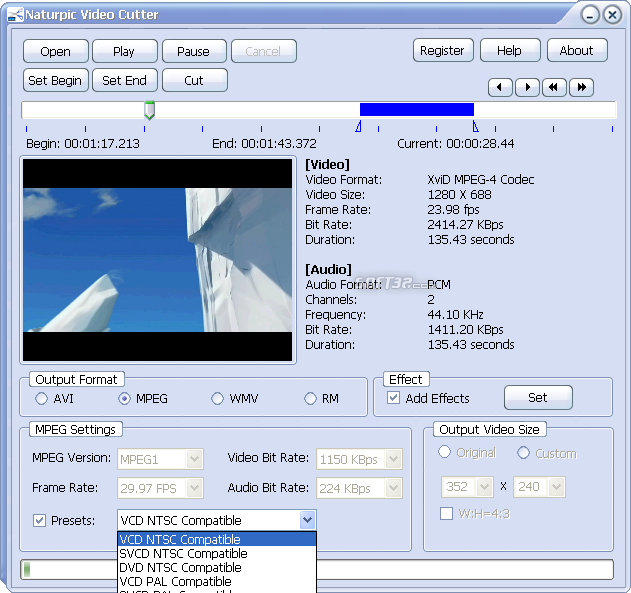Open the Register dialog
Screen dimensions: 631x593
443,50
